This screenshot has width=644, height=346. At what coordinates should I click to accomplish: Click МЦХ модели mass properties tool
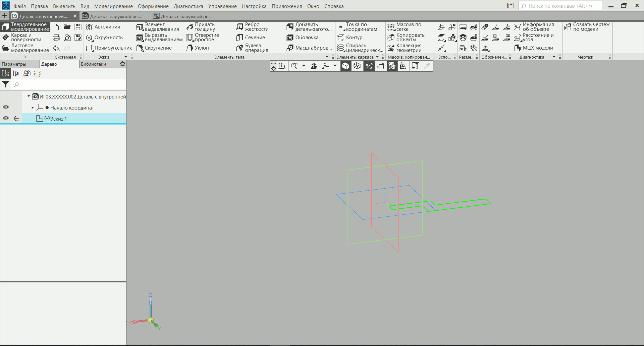[533, 48]
